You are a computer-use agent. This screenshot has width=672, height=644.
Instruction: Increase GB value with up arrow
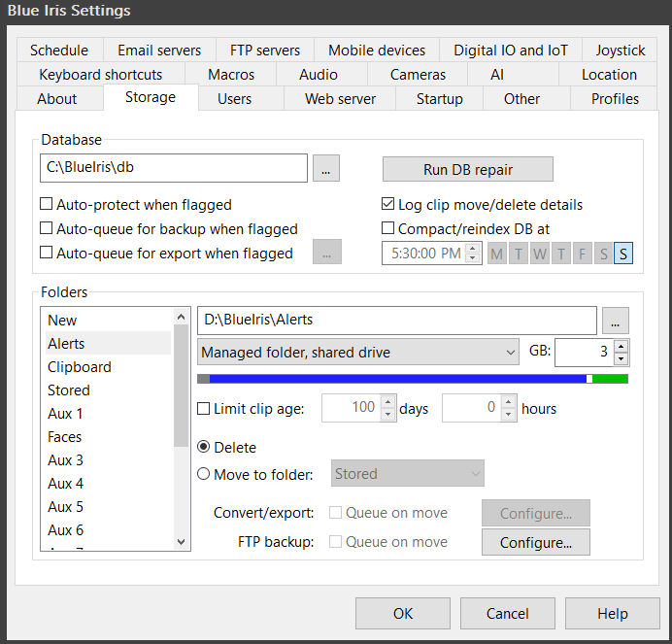pyautogui.click(x=621, y=346)
